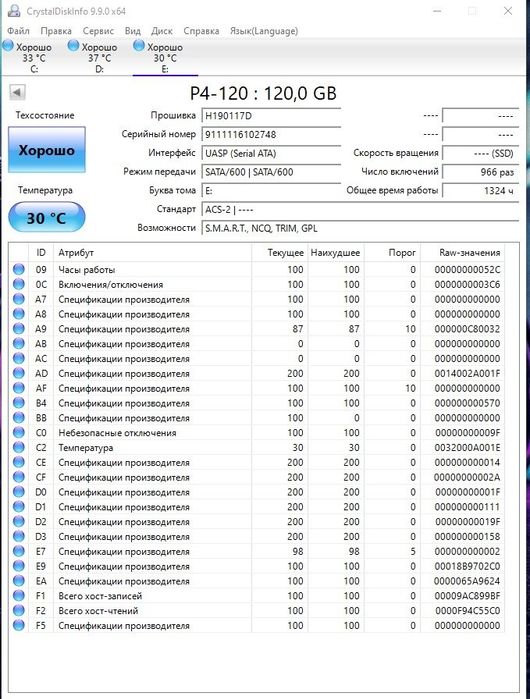Click the Raw-значения column header

463,253
